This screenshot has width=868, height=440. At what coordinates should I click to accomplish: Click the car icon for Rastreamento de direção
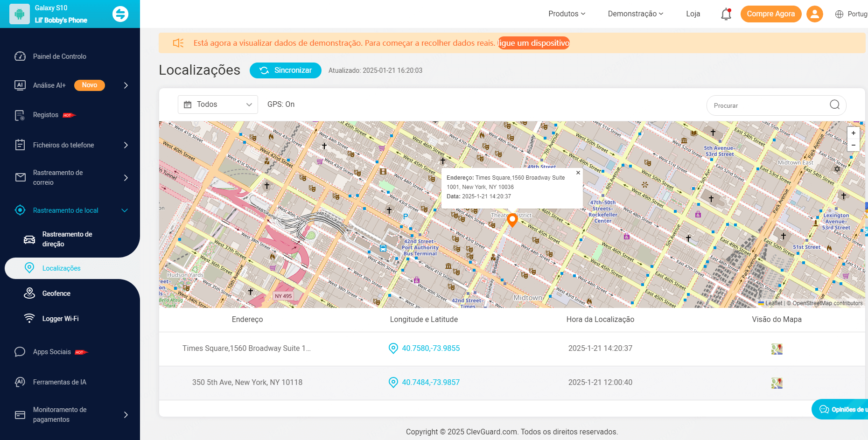pyautogui.click(x=29, y=239)
